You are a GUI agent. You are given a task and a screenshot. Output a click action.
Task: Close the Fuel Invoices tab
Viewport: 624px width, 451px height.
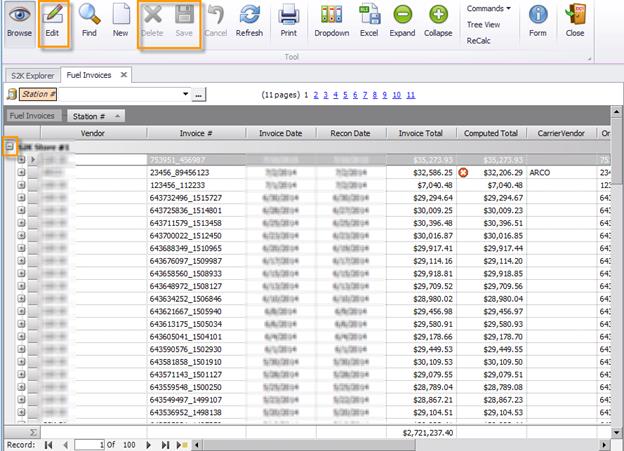click(124, 75)
